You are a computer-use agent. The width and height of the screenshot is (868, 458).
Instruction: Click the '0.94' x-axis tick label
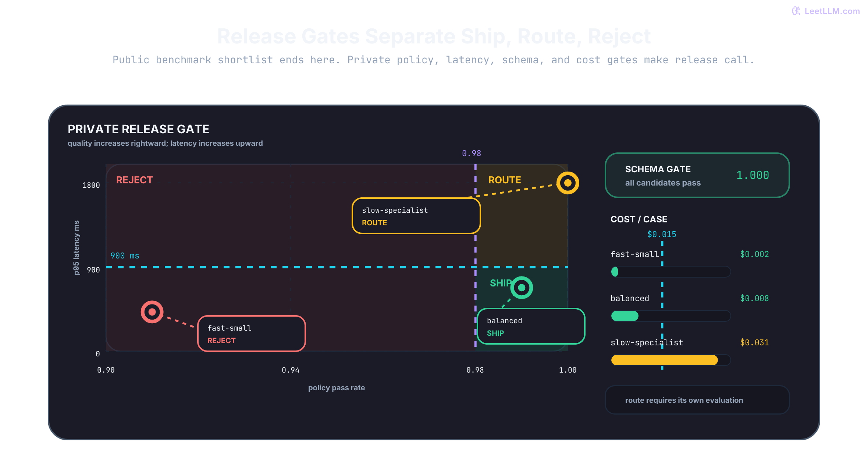click(290, 370)
